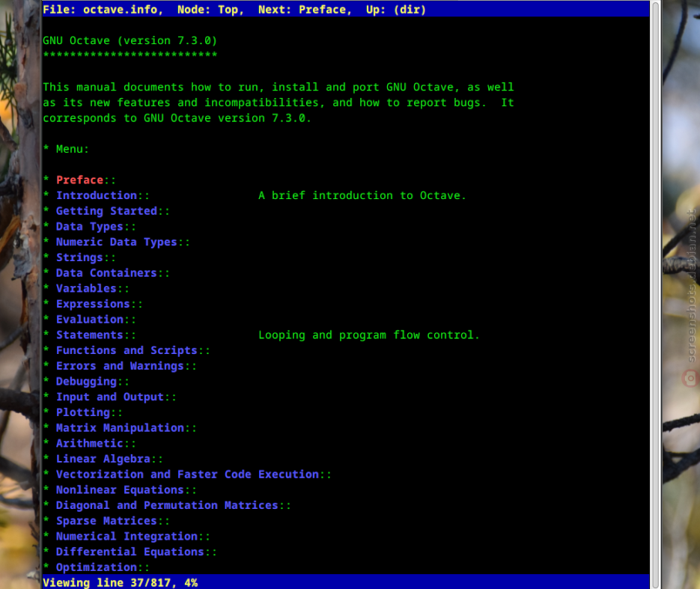Follow the Functions and Scripts link

point(127,351)
